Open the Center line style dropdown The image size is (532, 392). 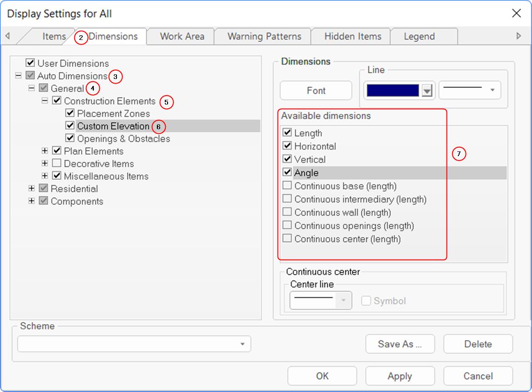point(321,301)
